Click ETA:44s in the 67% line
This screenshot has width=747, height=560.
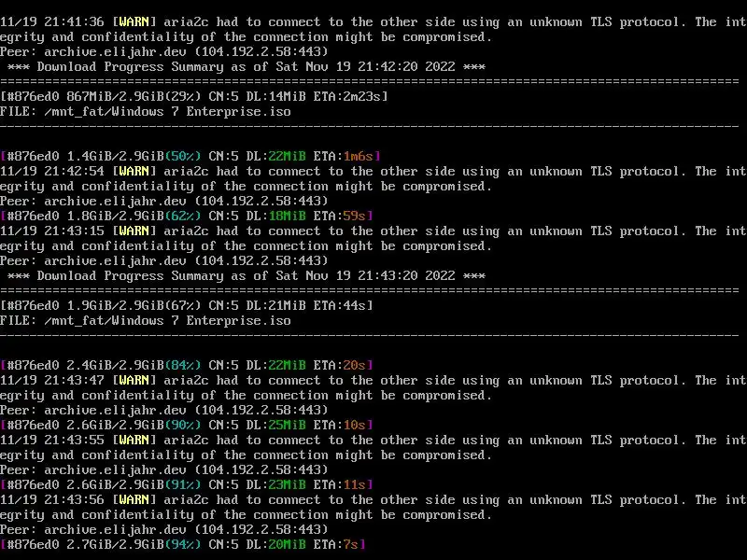(x=340, y=306)
